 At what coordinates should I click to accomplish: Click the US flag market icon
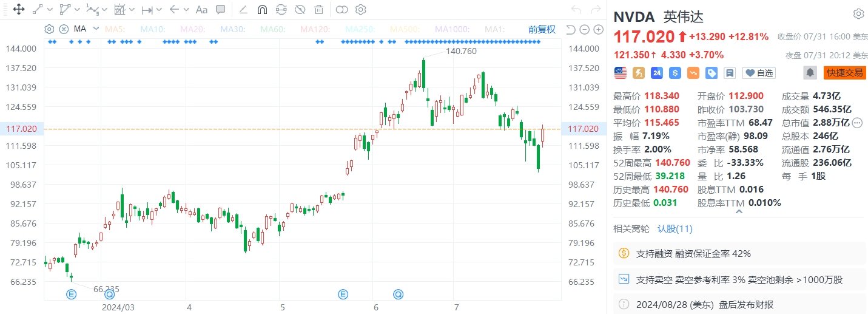(621, 73)
